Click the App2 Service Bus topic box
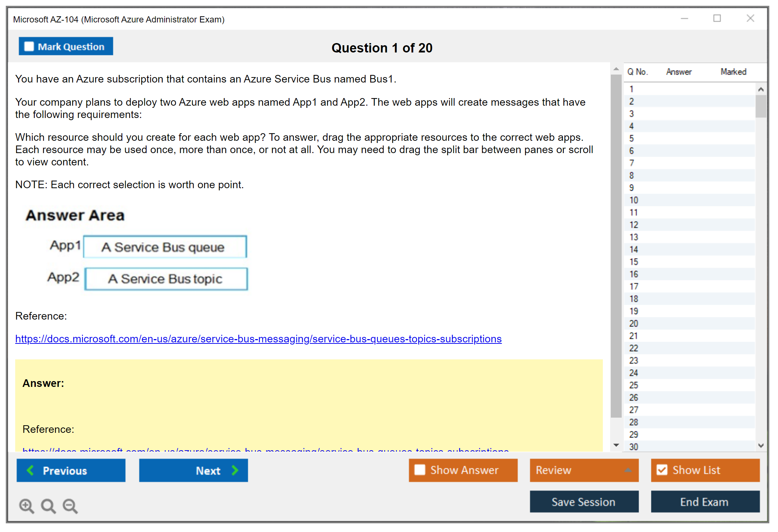The width and height of the screenshot is (778, 532). (166, 279)
